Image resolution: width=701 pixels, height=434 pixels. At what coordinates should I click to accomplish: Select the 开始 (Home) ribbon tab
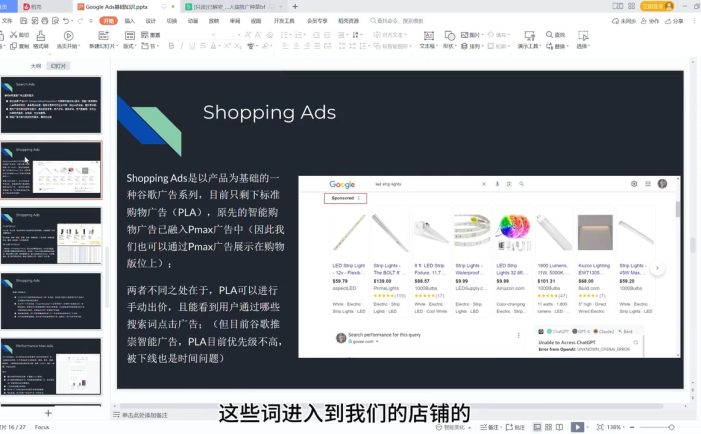(109, 21)
